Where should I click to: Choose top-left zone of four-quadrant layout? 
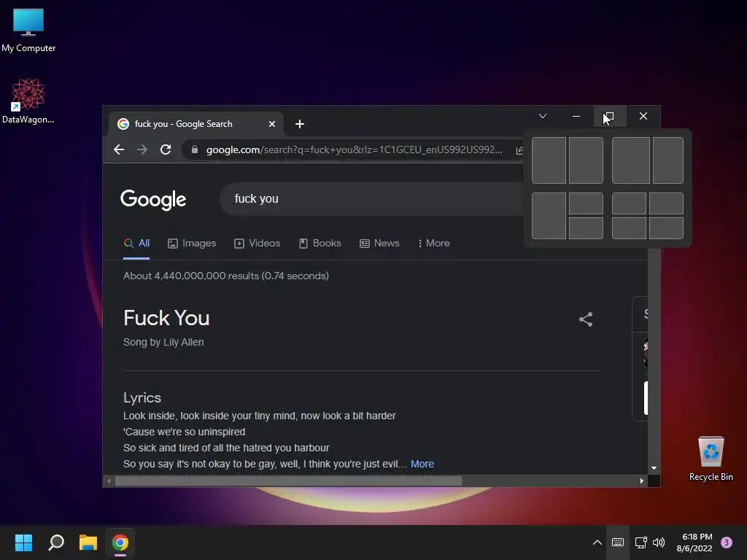[629, 203]
